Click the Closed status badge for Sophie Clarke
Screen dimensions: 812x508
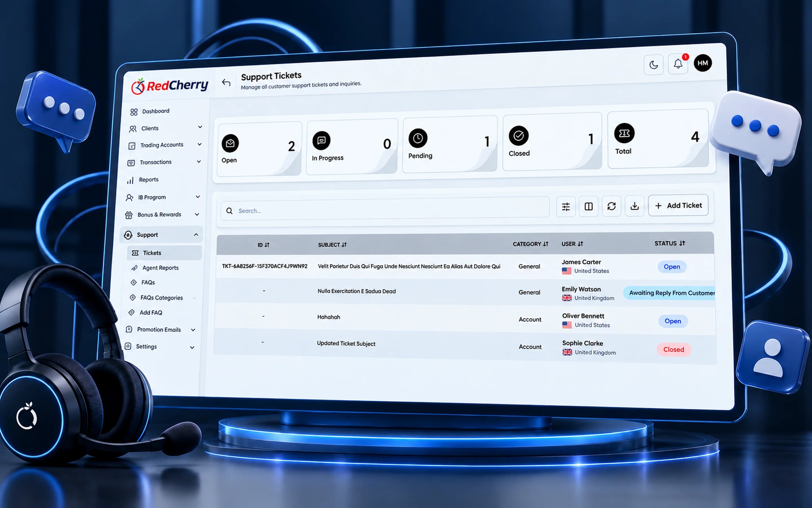(673, 349)
